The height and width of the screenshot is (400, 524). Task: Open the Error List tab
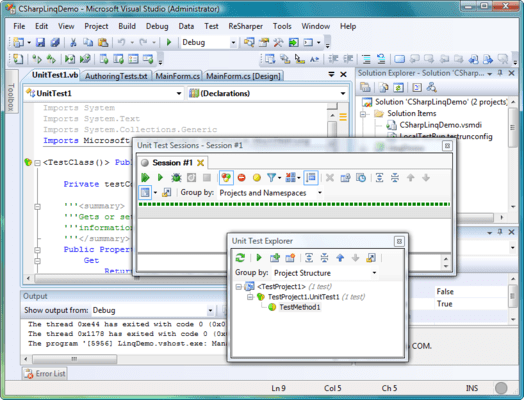coord(45,374)
